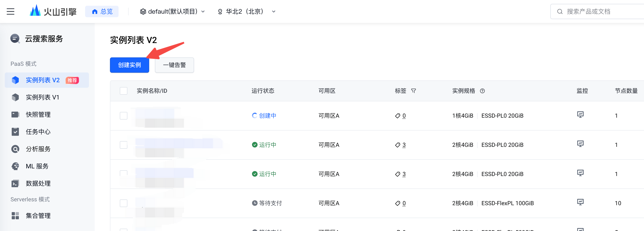This screenshot has height=231, width=644.
Task: Click the tag icon in first 运行中 row
Action: coord(398,145)
